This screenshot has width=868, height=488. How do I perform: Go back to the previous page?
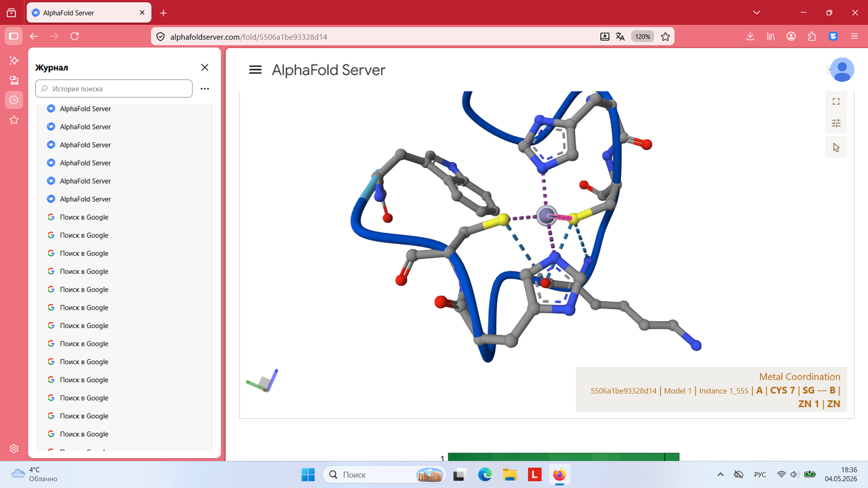click(34, 37)
